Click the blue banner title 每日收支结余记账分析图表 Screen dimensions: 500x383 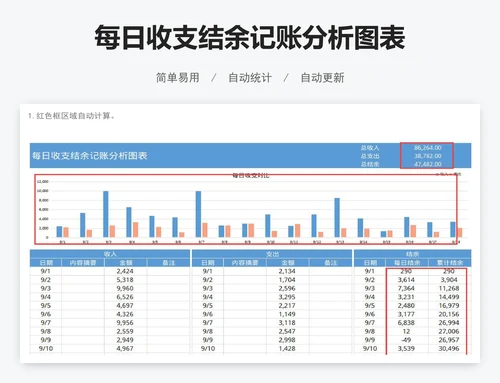tap(90, 156)
